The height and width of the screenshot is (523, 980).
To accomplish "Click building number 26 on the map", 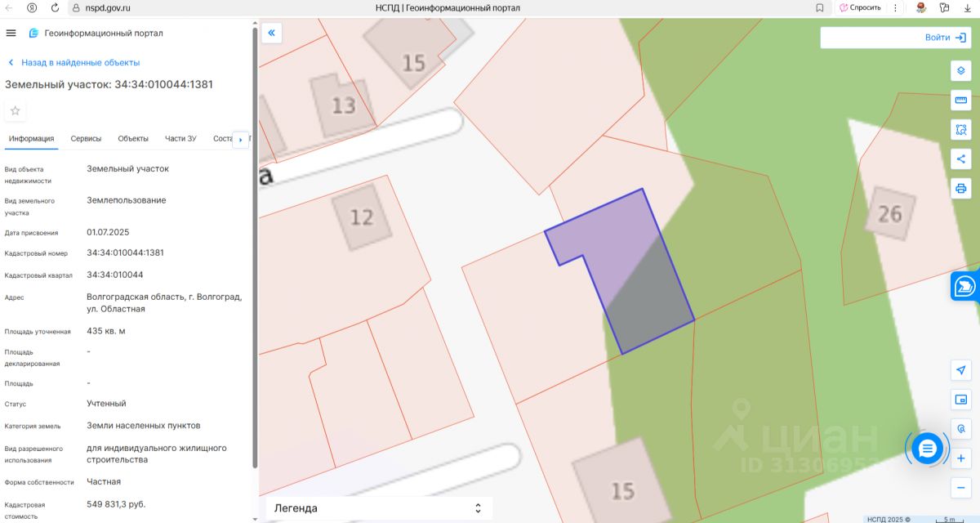I will click(x=889, y=214).
